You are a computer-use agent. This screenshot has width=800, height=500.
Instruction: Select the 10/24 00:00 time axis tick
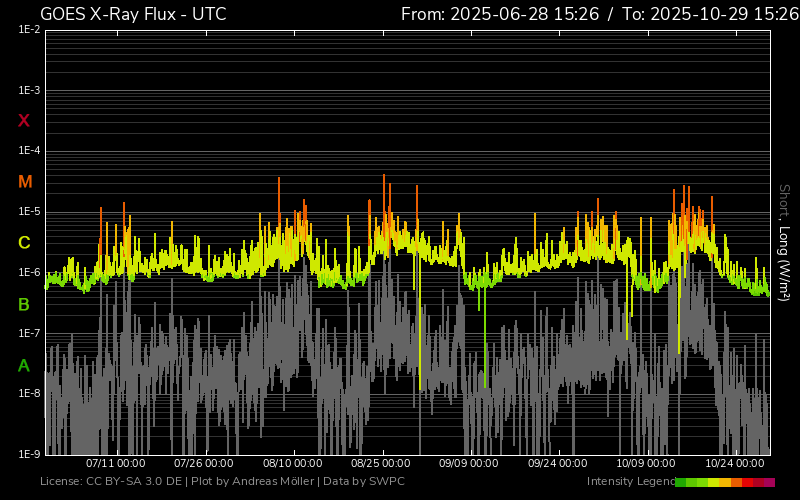(x=735, y=464)
